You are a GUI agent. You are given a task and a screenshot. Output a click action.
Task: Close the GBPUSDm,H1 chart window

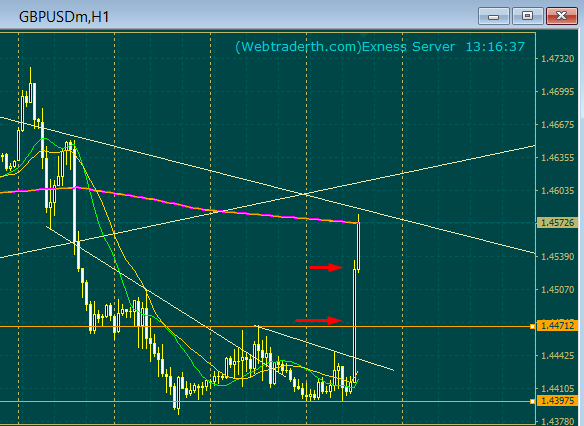pyautogui.click(x=562, y=16)
